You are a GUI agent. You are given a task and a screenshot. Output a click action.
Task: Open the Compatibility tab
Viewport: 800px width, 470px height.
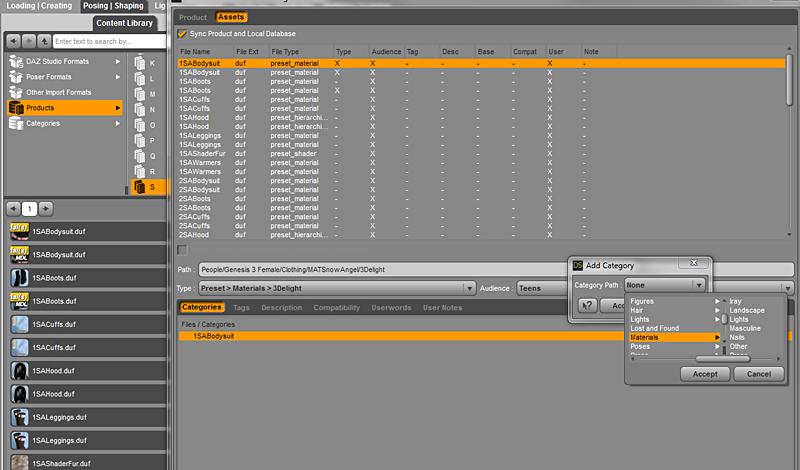point(337,308)
